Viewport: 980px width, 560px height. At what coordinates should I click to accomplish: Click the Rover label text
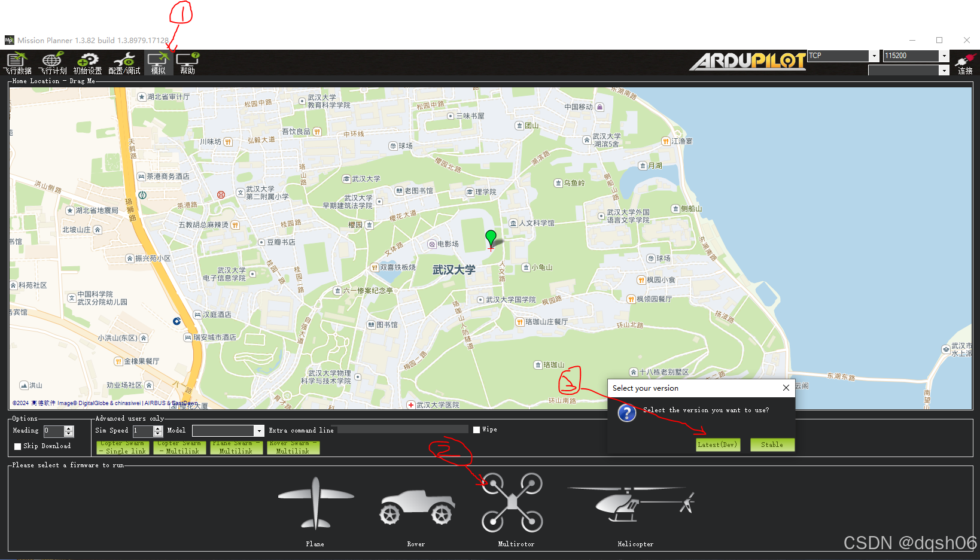coord(416,544)
